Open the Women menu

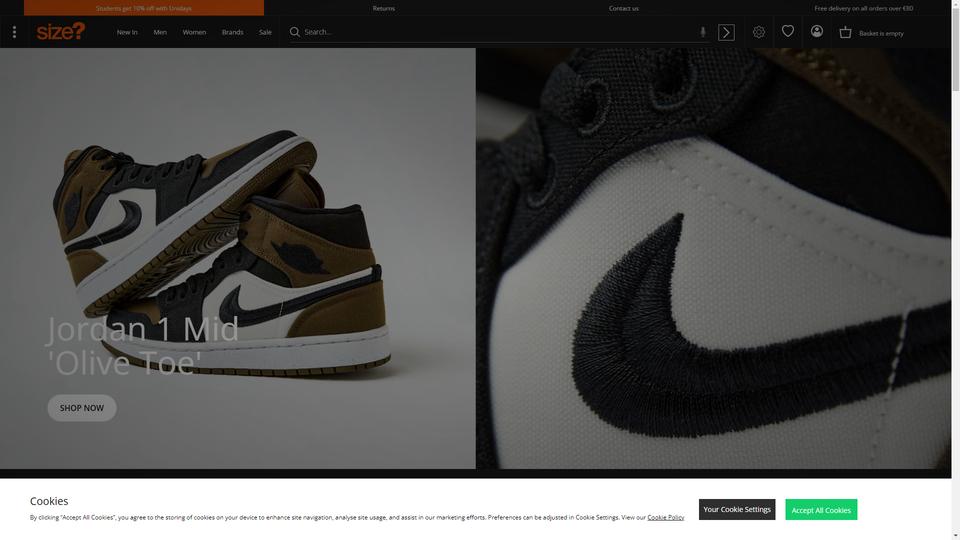tap(194, 32)
